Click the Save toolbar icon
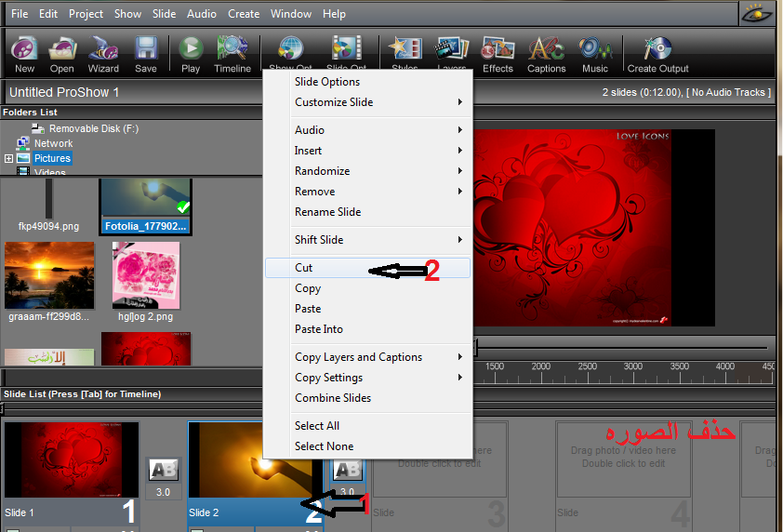 coord(145,53)
